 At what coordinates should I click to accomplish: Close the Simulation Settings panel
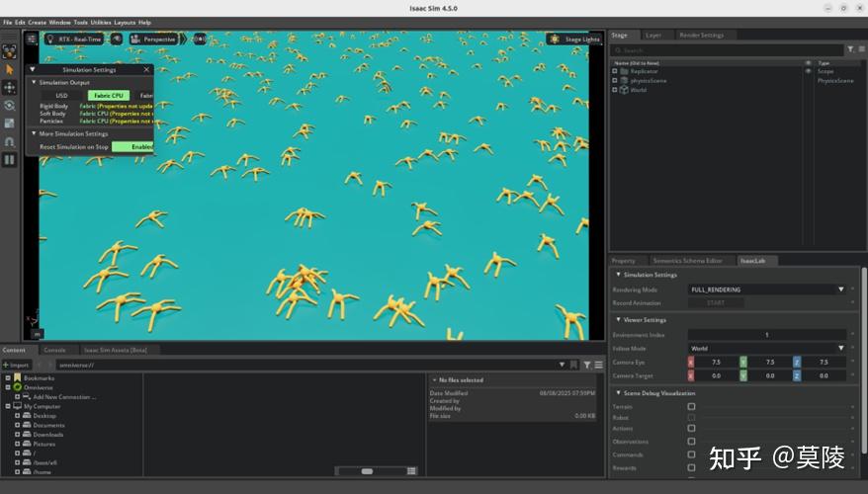(x=147, y=70)
